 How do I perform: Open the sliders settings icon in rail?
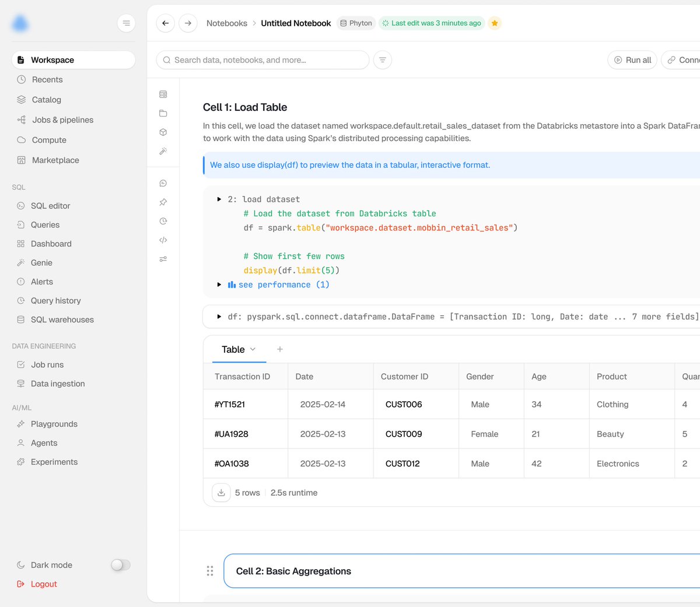(163, 259)
